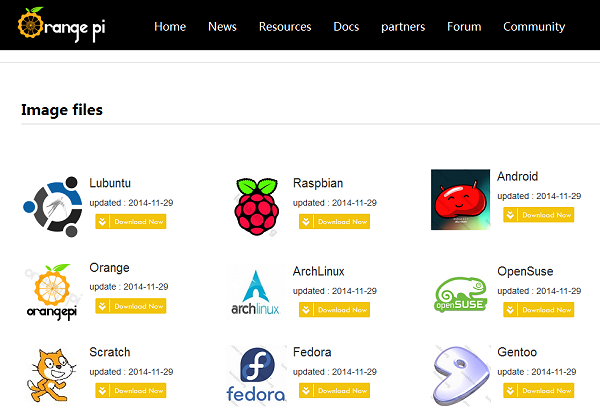
Task: Click the Gentoo title text
Action: click(517, 352)
